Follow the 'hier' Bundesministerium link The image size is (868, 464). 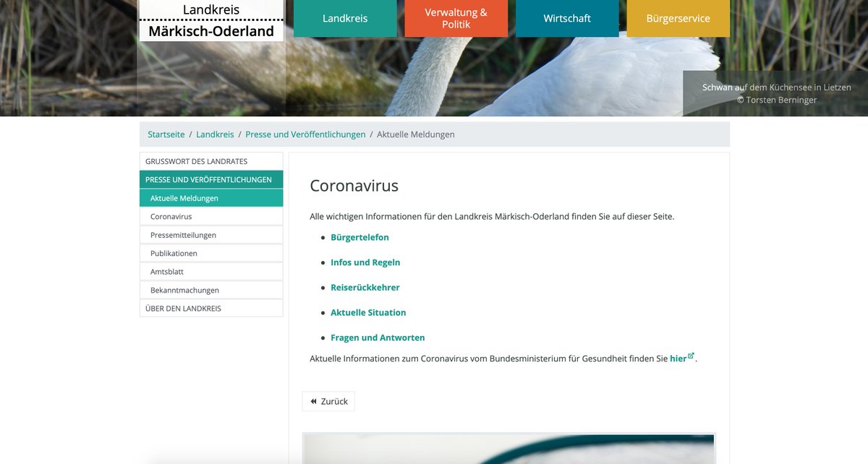tap(678, 358)
